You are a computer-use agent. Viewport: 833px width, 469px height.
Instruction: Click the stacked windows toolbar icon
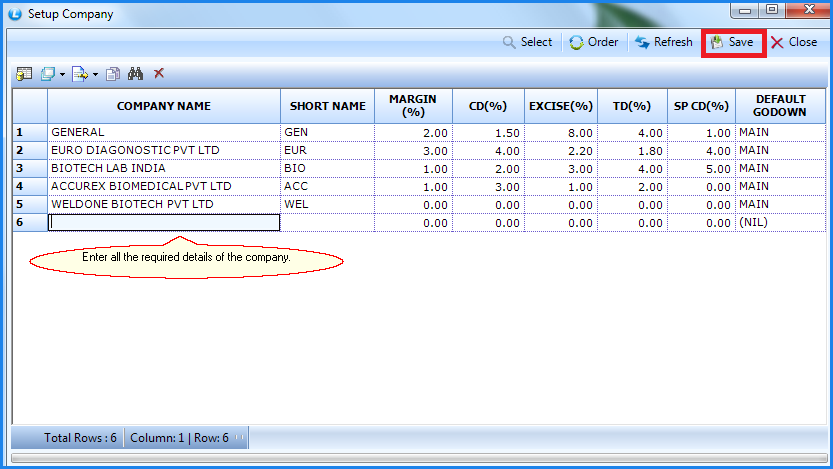48,74
